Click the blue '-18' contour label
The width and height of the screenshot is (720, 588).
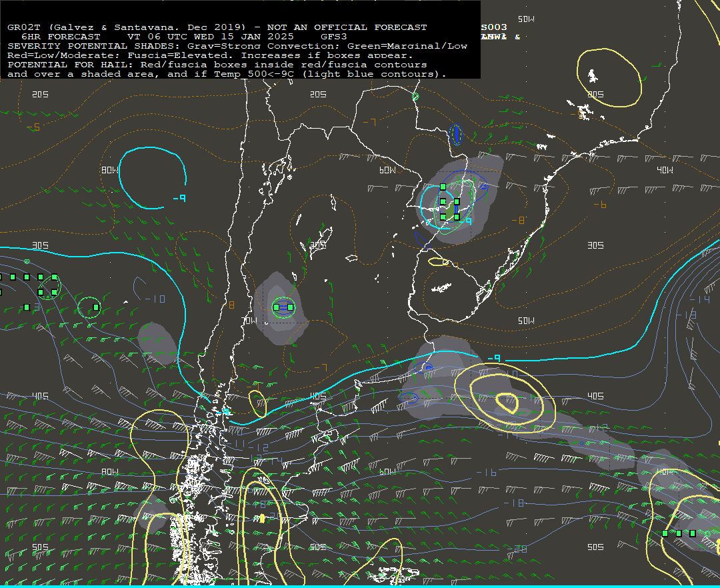tap(514, 503)
